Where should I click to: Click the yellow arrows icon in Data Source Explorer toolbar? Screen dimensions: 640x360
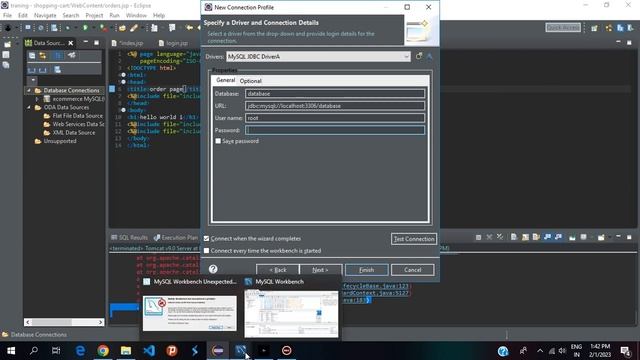(x=42, y=55)
